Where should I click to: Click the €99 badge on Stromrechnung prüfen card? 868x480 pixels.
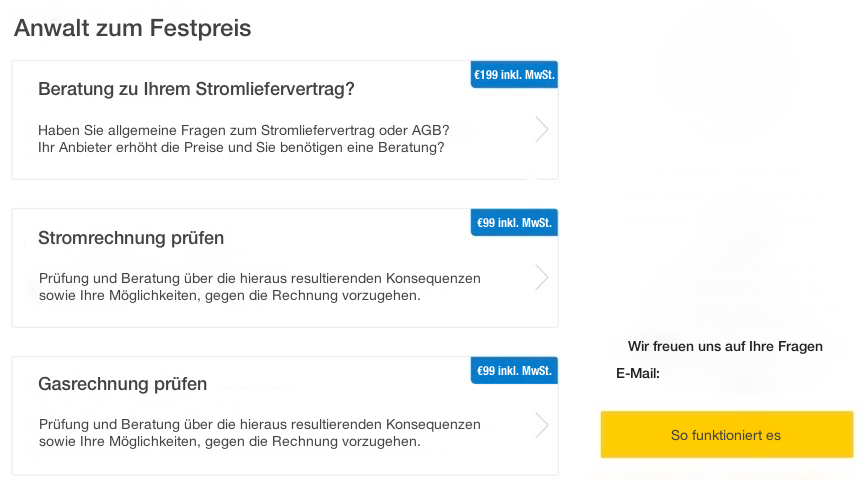tap(514, 223)
